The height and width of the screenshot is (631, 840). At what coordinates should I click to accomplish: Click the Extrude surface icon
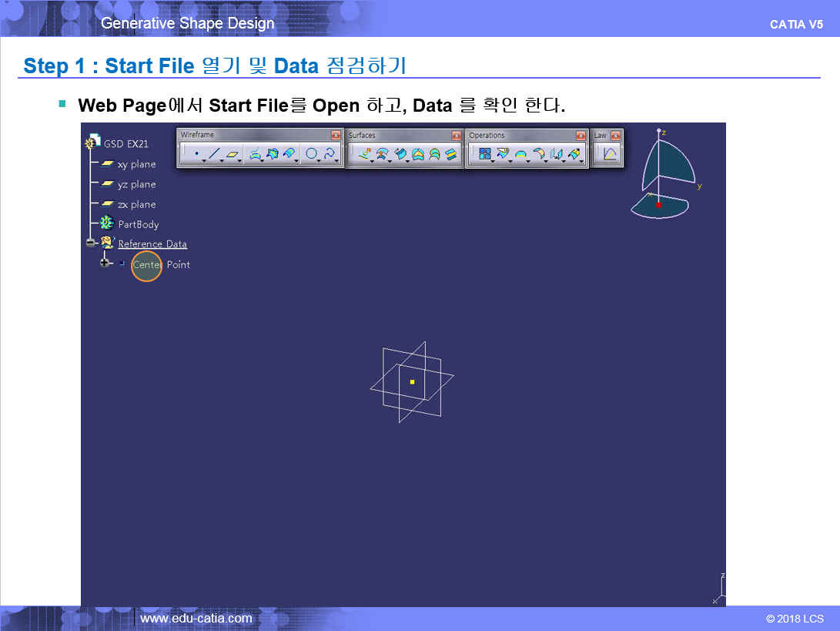tap(364, 154)
